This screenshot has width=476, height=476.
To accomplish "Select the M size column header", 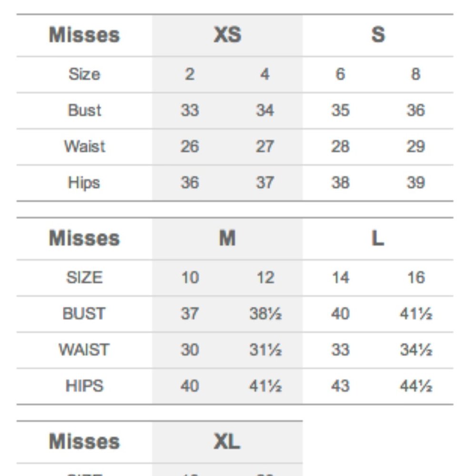I will [x=227, y=238].
